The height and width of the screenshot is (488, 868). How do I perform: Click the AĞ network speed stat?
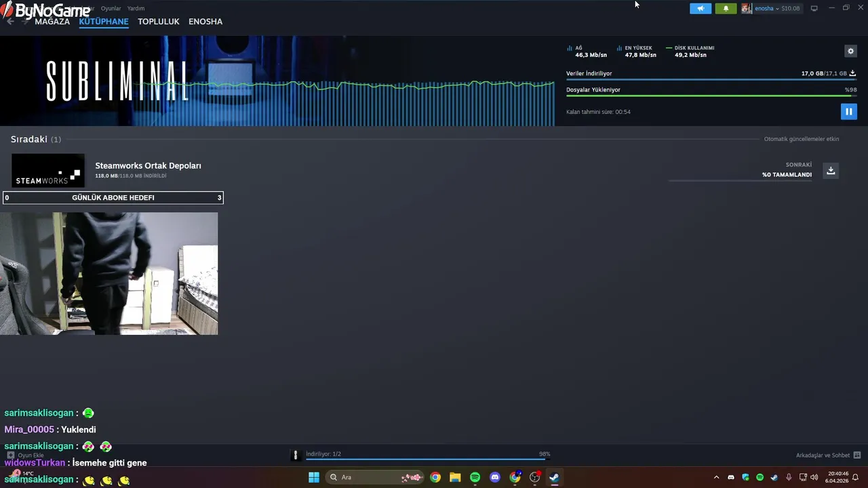[587, 52]
